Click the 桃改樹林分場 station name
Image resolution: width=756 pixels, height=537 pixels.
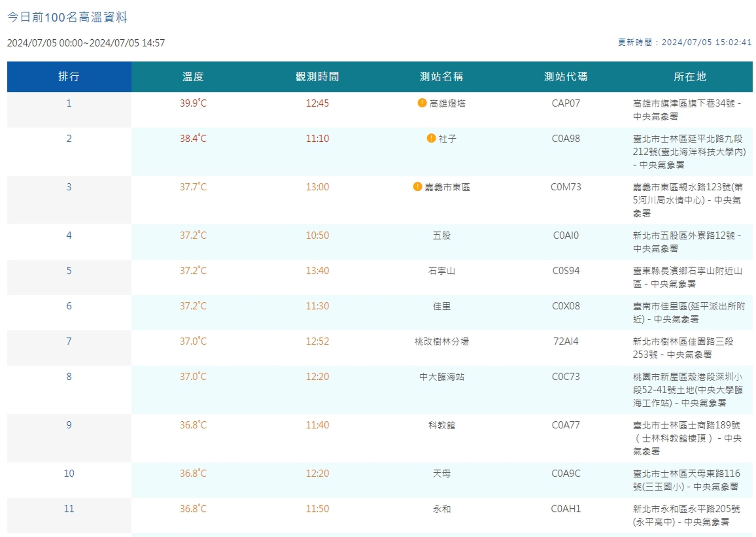click(441, 341)
